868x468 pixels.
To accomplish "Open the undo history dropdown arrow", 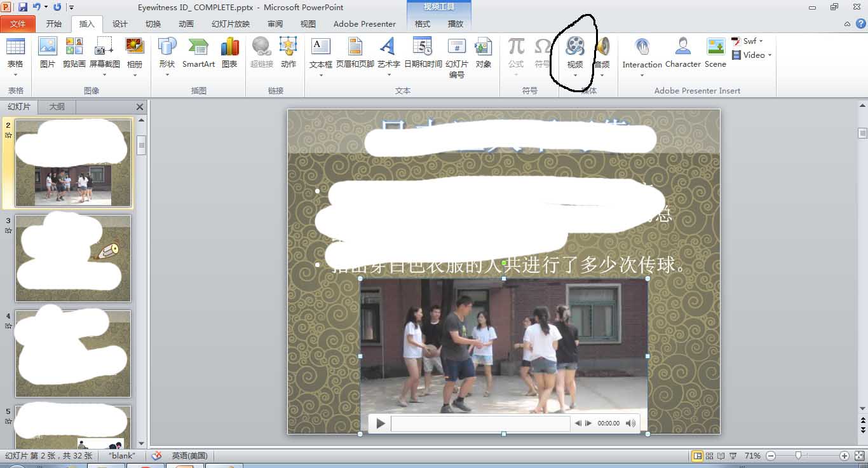I will (46, 8).
